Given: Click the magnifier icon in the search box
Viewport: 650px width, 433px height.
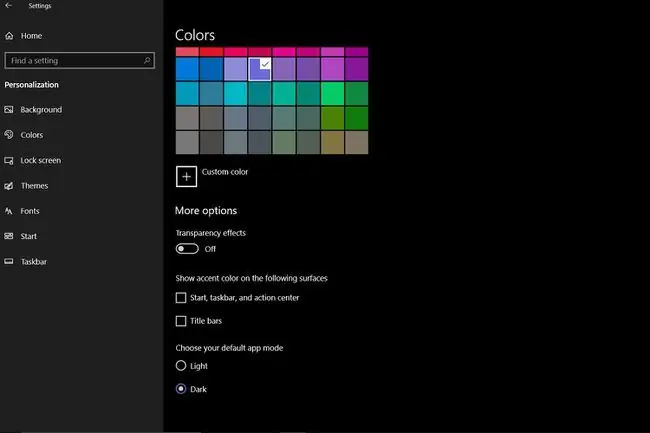Looking at the screenshot, I should tap(147, 60).
